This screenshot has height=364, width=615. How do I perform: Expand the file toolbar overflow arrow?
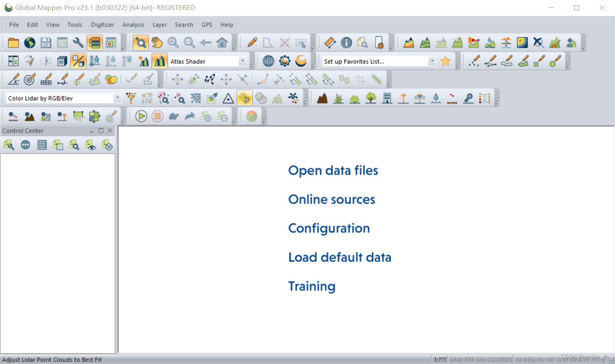[123, 48]
